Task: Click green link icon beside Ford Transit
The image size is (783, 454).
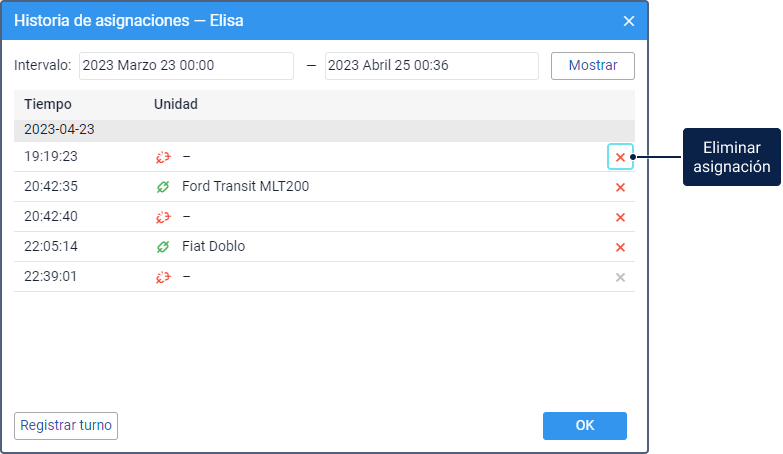Action: tap(163, 187)
